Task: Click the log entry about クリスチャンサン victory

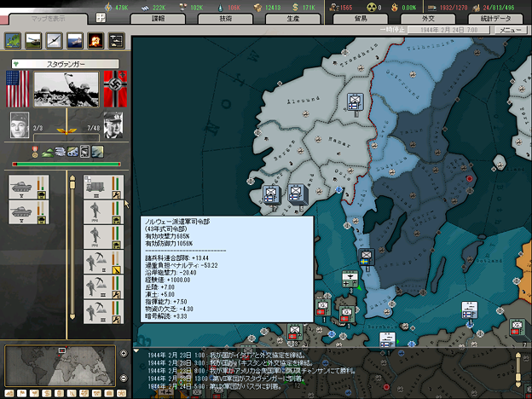Action: [252, 371]
